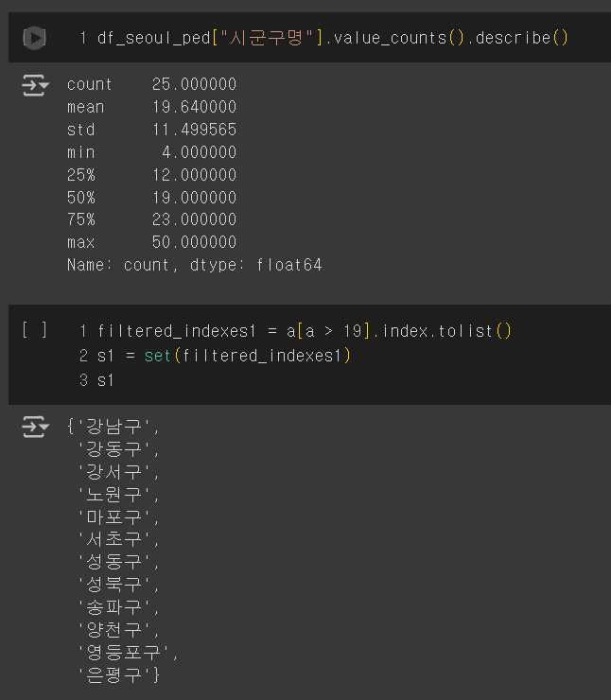Screen dimensions: 611x700
Task: Click '은평구' in the set output
Action: (113, 675)
